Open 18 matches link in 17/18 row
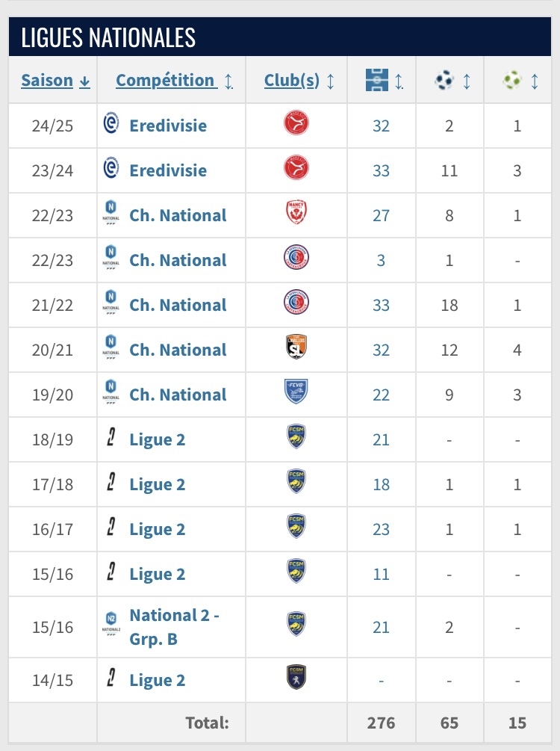This screenshot has width=560, height=751. click(x=381, y=485)
